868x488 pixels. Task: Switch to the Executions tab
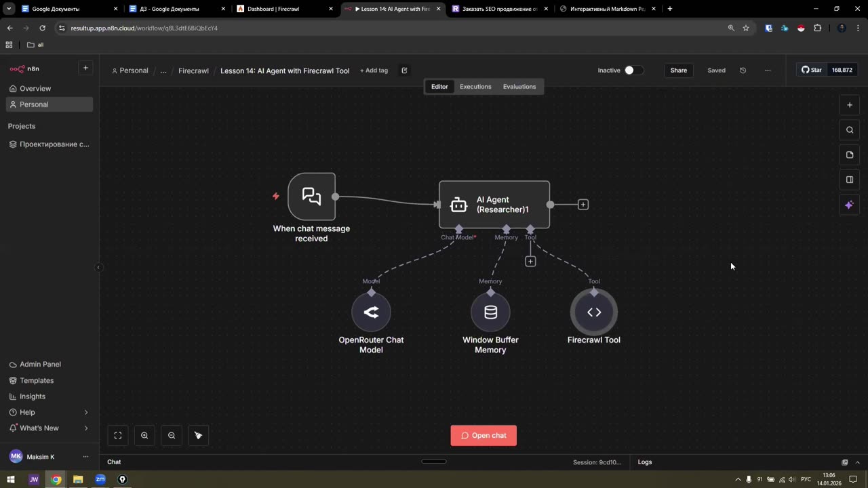coord(475,87)
